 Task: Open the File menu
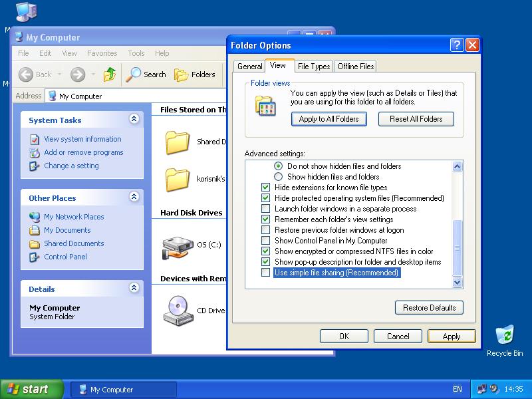(23, 53)
